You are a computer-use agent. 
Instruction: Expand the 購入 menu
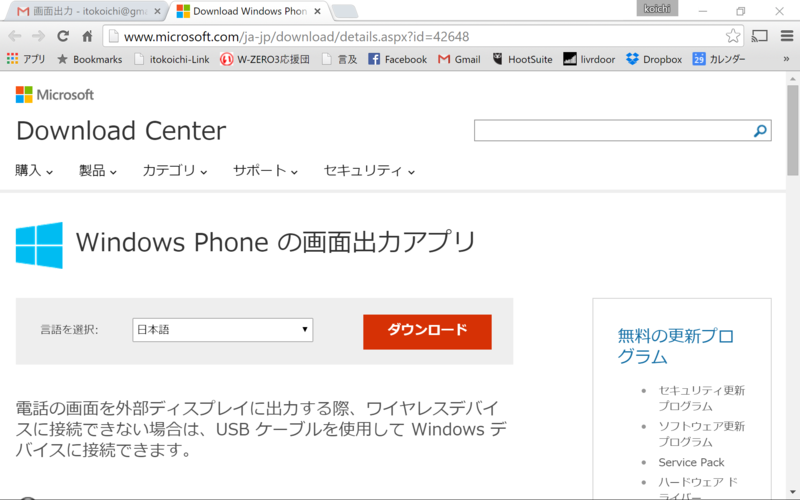click(x=34, y=170)
